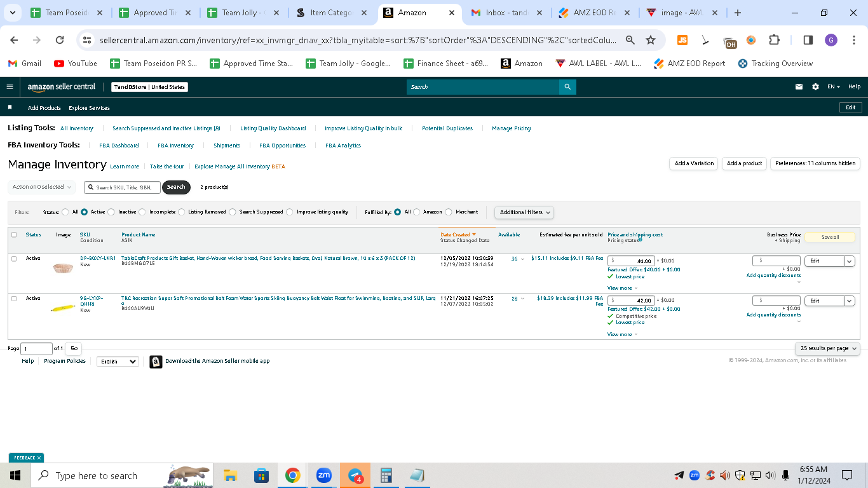
Task: Click the Add a Variation button
Action: tap(694, 163)
